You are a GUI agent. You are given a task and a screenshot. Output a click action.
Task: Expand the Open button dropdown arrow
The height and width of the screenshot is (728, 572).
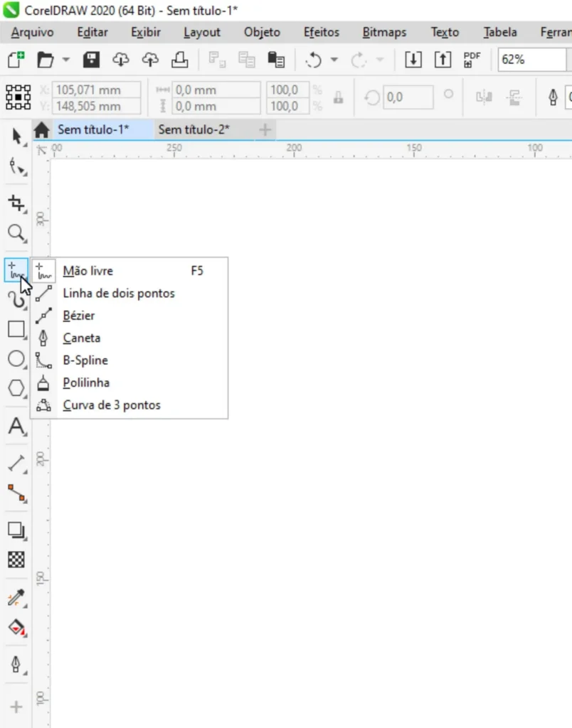click(x=66, y=60)
